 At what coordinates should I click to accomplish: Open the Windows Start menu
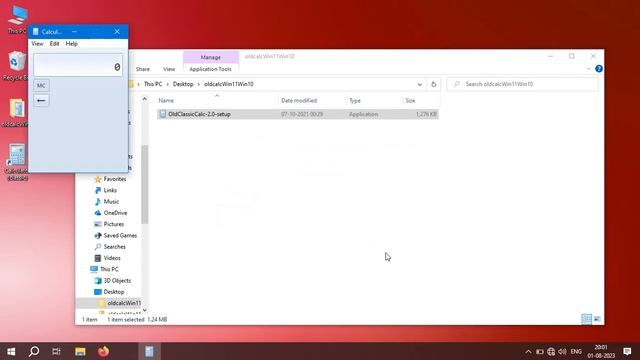point(11,351)
